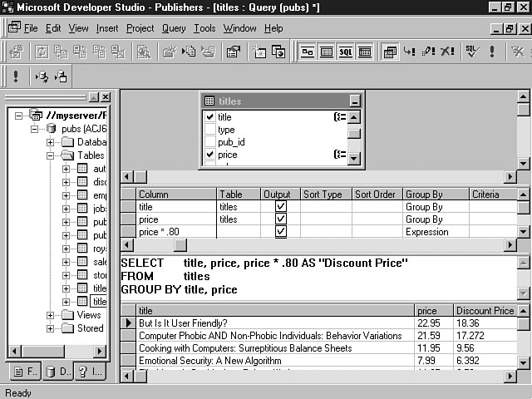
Task: Toggle the Grid pane toolbar button
Action: [327, 52]
